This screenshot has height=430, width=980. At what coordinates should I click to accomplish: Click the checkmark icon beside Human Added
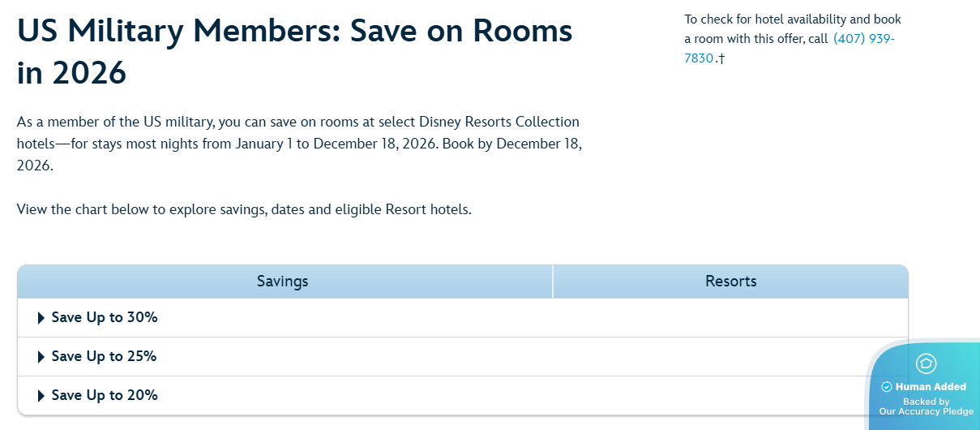[886, 387]
